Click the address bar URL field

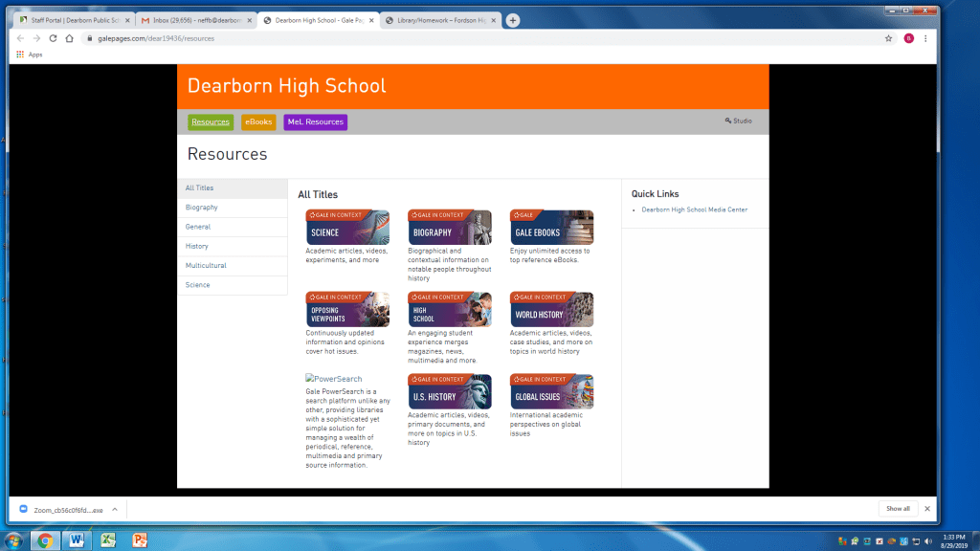tap(481, 38)
